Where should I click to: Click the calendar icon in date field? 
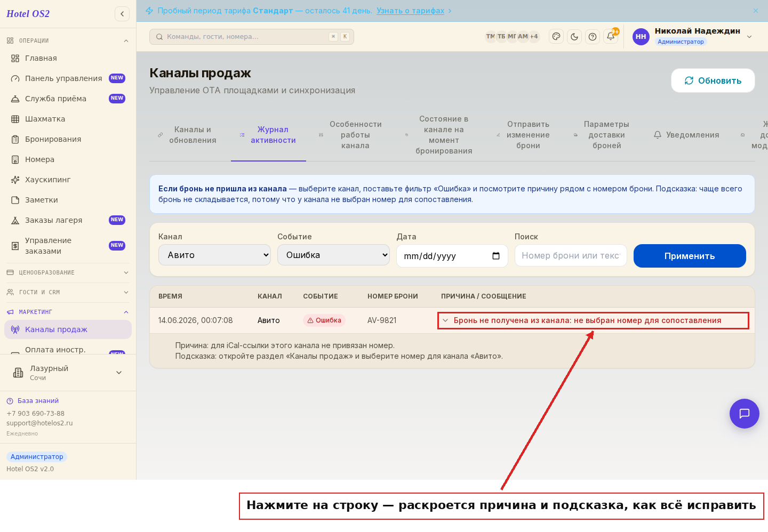tap(496, 256)
